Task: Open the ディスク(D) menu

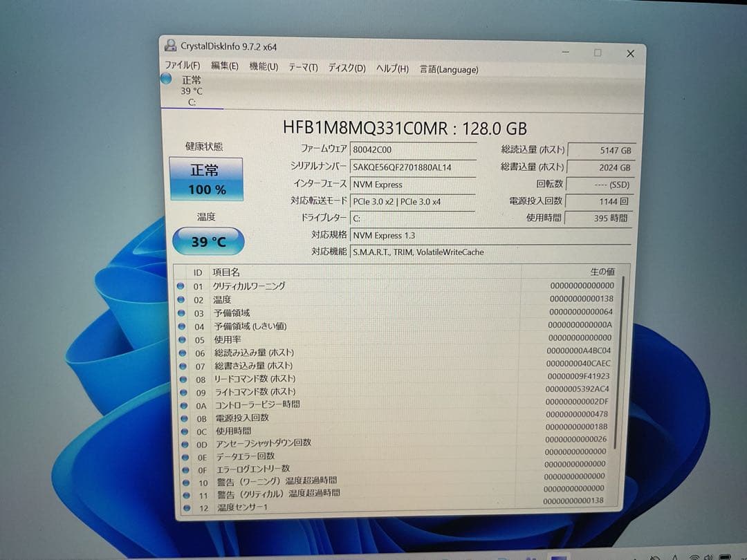Action: (x=348, y=68)
